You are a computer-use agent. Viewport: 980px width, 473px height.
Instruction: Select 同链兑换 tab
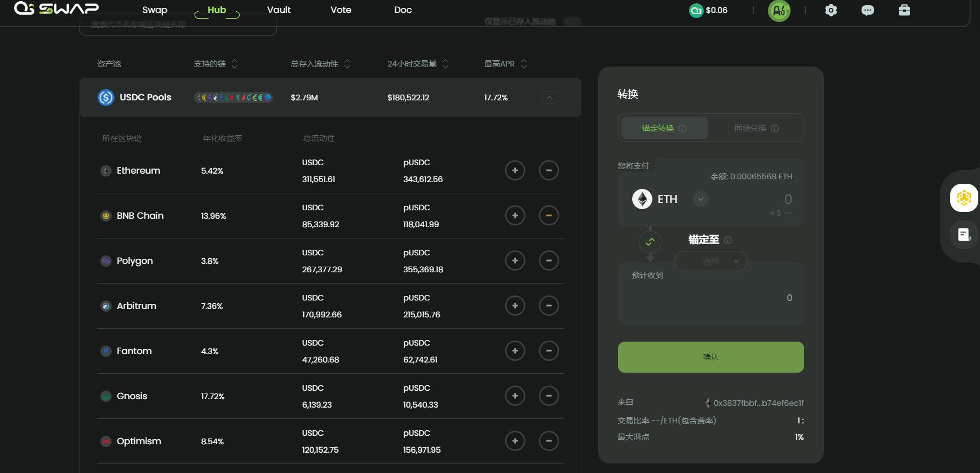(x=756, y=128)
